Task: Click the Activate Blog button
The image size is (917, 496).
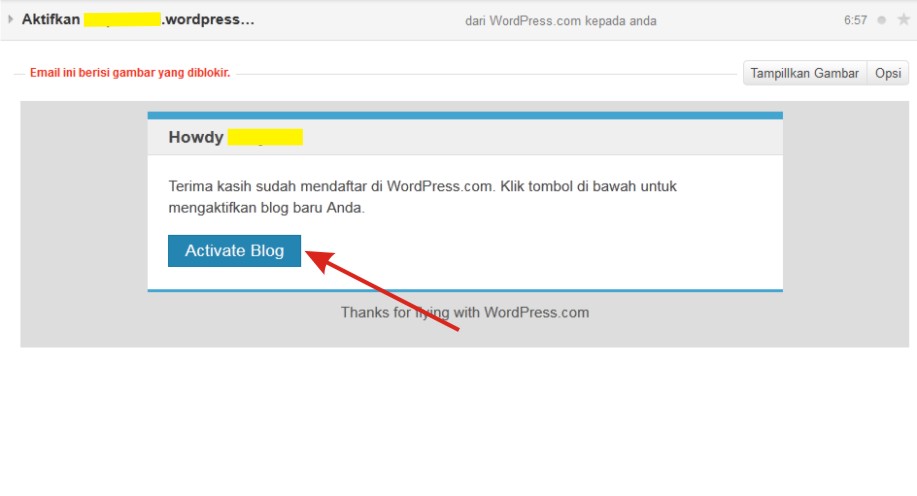Action: click(235, 251)
